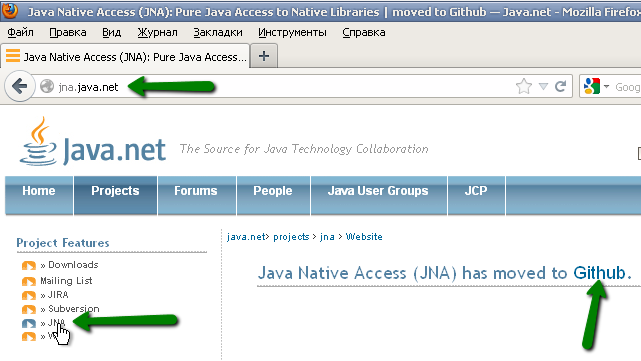
Task: Open the Mailing List link
Action: tap(66, 280)
